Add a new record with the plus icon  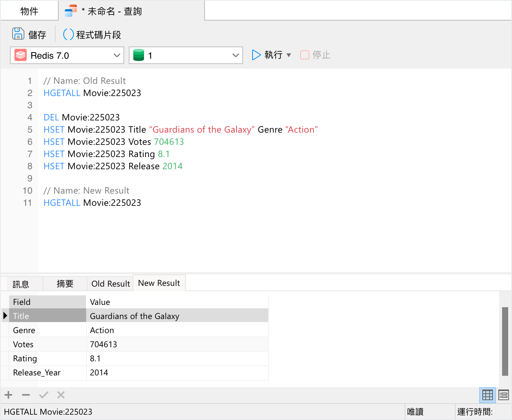[8, 395]
